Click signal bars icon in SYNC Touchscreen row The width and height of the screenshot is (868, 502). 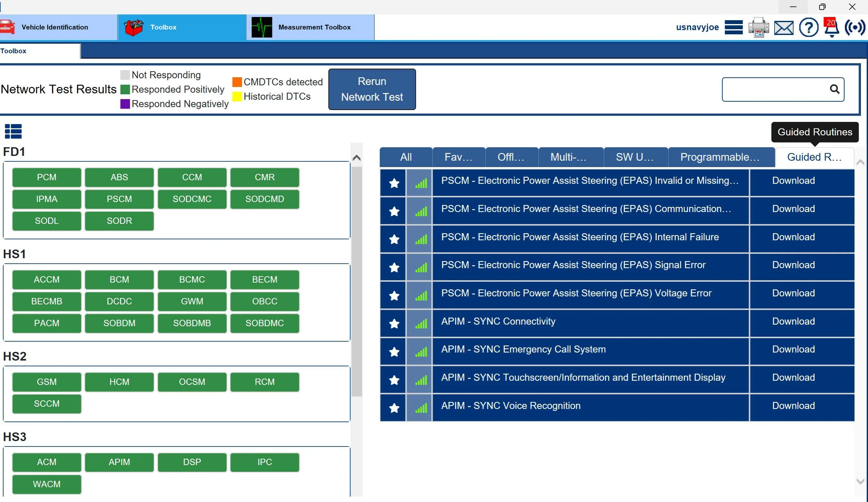coord(421,380)
